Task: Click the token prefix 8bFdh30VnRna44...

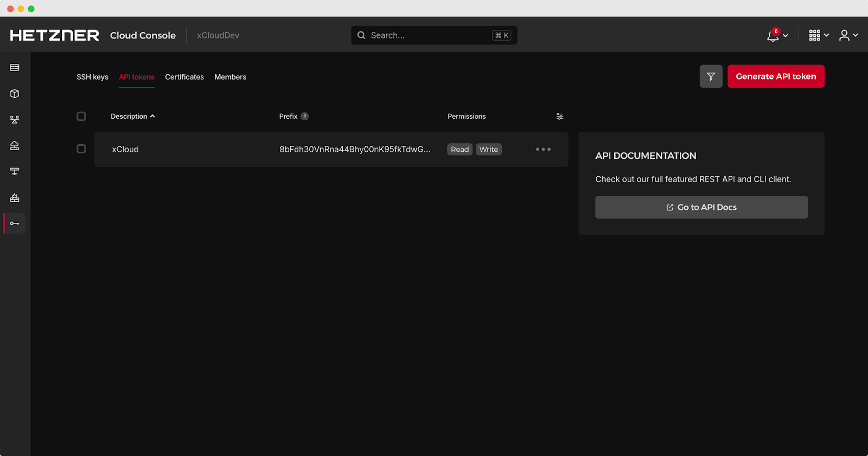Action: [355, 149]
